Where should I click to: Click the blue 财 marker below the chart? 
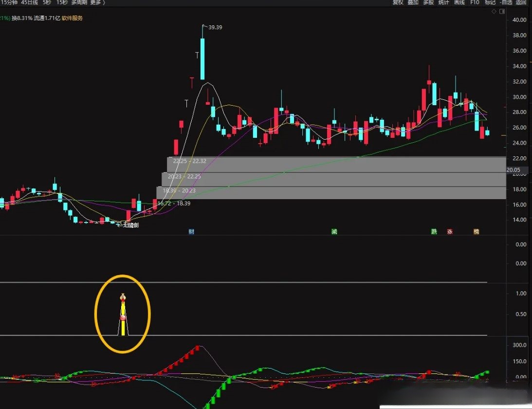[191, 232]
